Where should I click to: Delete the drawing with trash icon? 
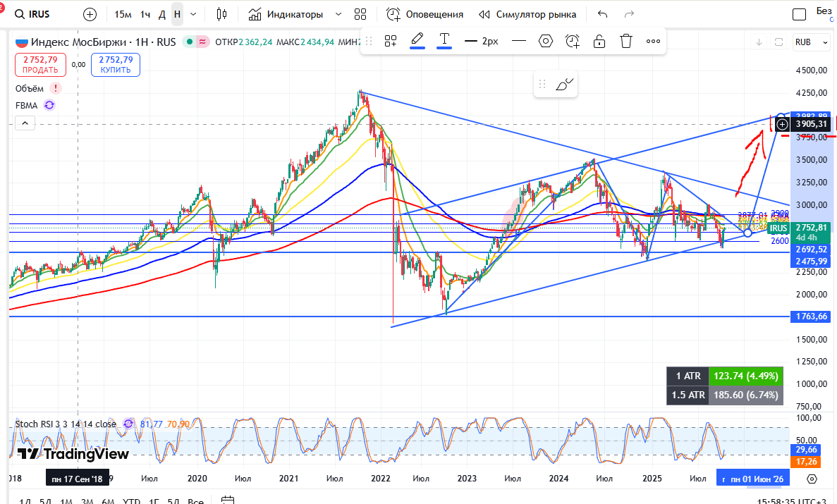[x=626, y=41]
